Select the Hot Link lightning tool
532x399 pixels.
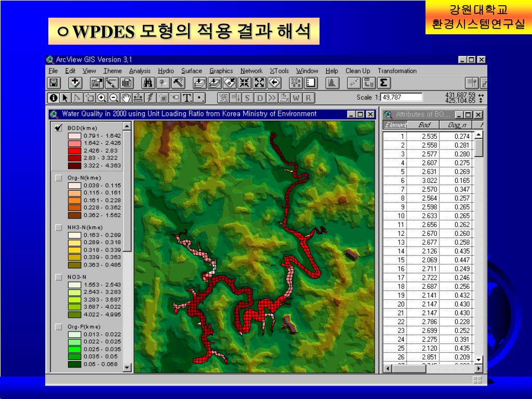150,98
